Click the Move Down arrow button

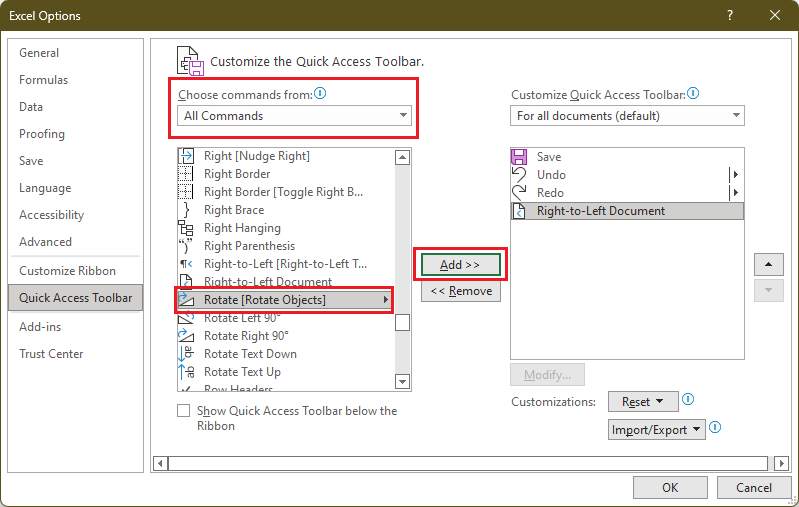[x=768, y=290]
